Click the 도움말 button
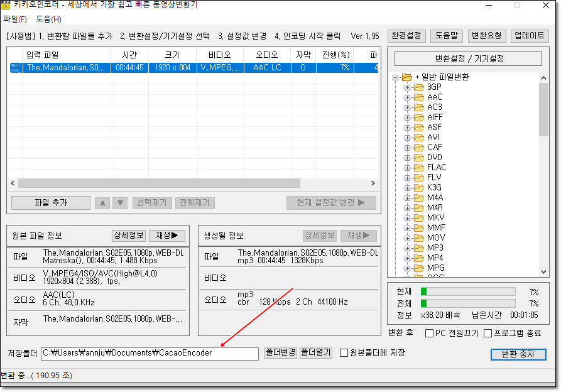This screenshot has width=561, height=392. pyautogui.click(x=446, y=36)
